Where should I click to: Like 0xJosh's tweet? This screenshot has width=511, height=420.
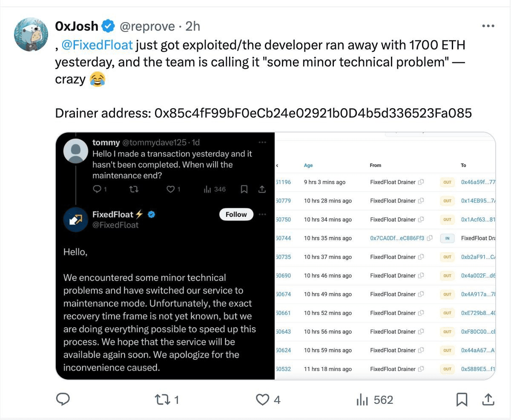263,400
